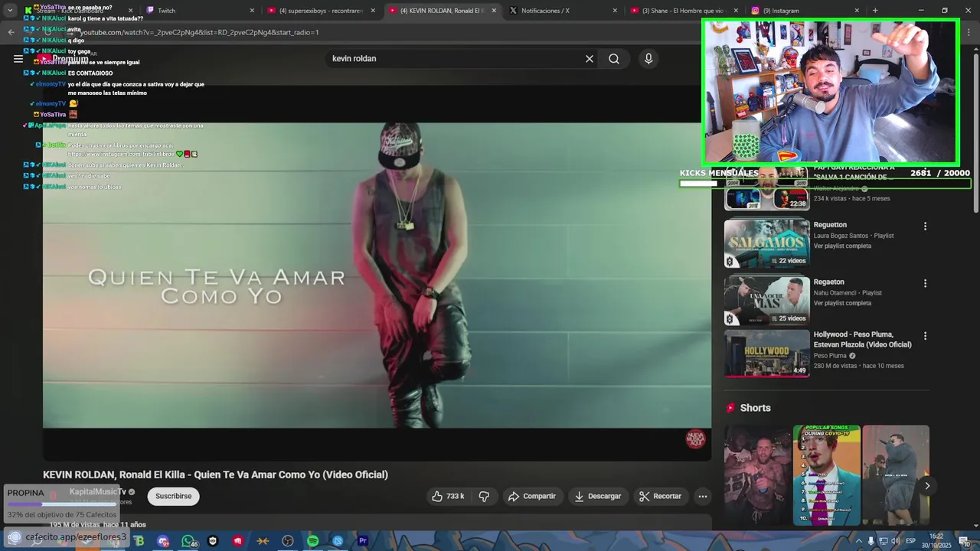Image resolution: width=980 pixels, height=551 pixels.
Task: Switch to the Shane - El Hombre tab
Action: pyautogui.click(x=684, y=11)
